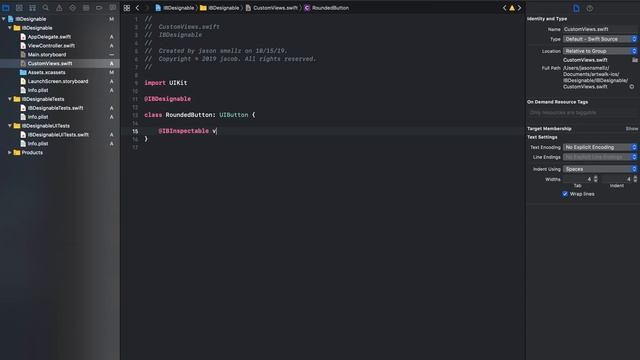
Task: Reveal full path in Finder arrow
Action: (x=631, y=87)
